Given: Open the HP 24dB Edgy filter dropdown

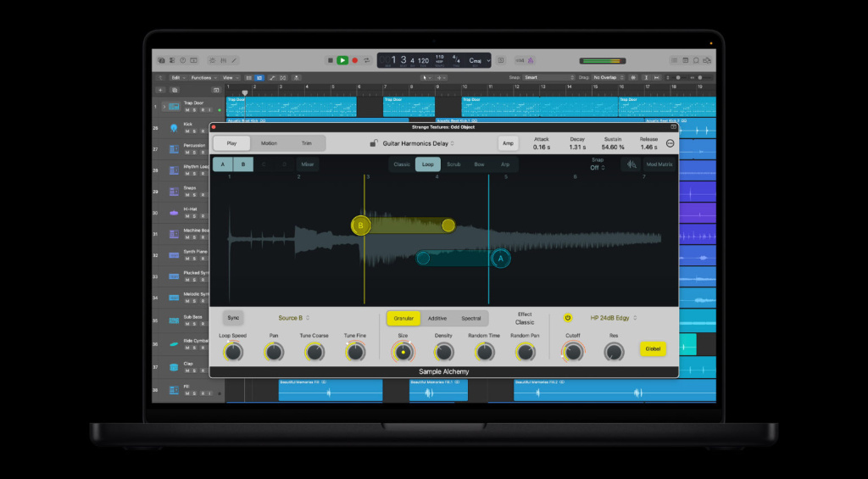Looking at the screenshot, I should coord(614,318).
